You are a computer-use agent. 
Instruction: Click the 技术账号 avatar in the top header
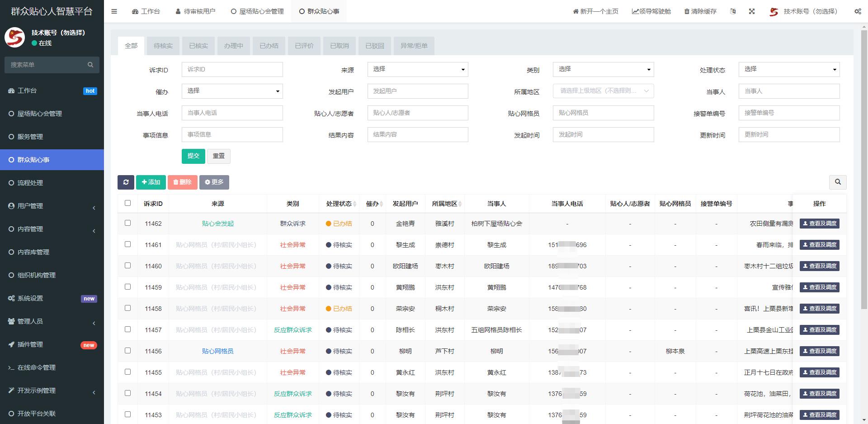click(x=774, y=11)
